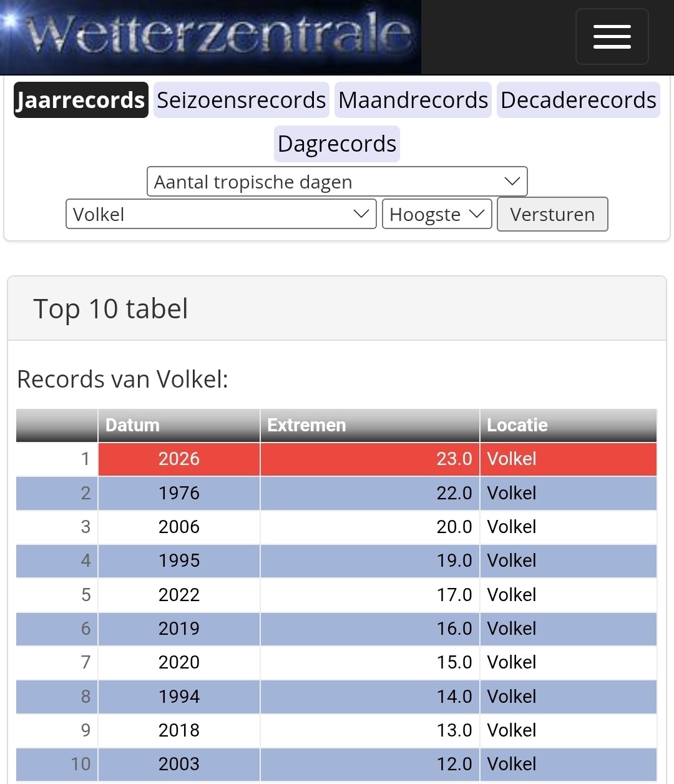
Task: Switch to the Seizoensrecords tab
Action: coord(241,100)
